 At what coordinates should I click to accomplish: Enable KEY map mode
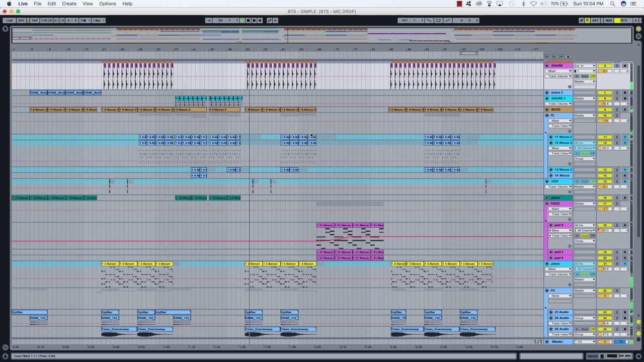point(595,21)
